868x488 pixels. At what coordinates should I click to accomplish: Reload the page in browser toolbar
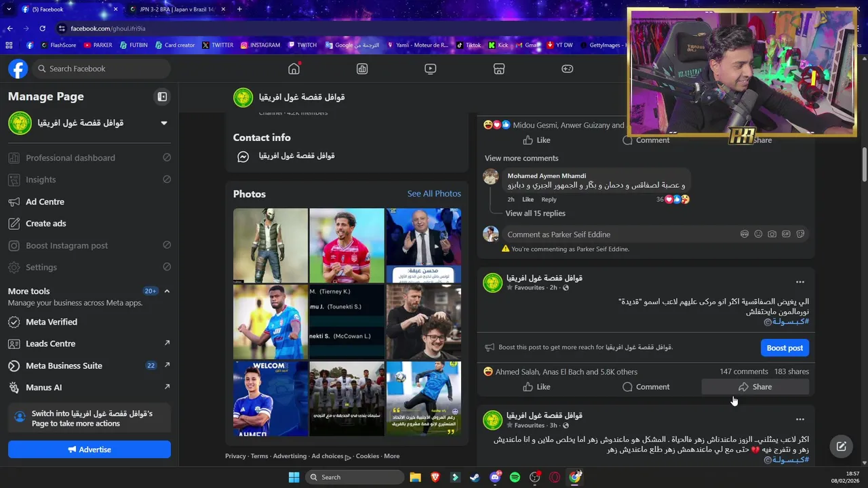click(42, 28)
